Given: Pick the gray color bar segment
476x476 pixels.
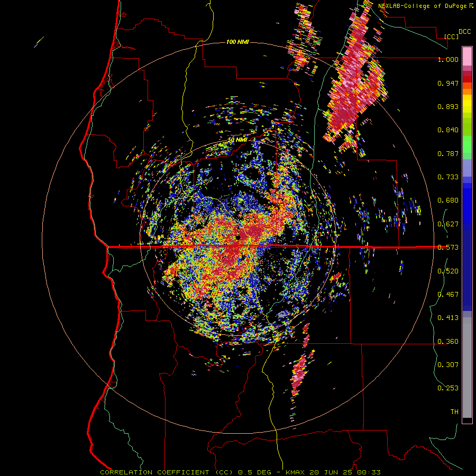Looking at the screenshot, I should click(x=467, y=368).
